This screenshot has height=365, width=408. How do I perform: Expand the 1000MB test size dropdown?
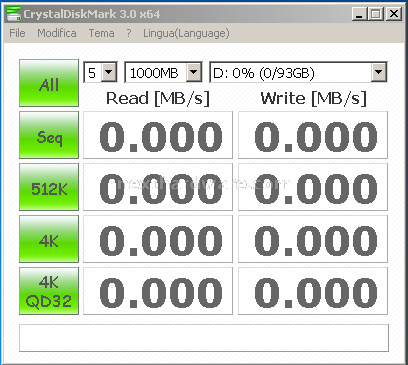(163, 72)
